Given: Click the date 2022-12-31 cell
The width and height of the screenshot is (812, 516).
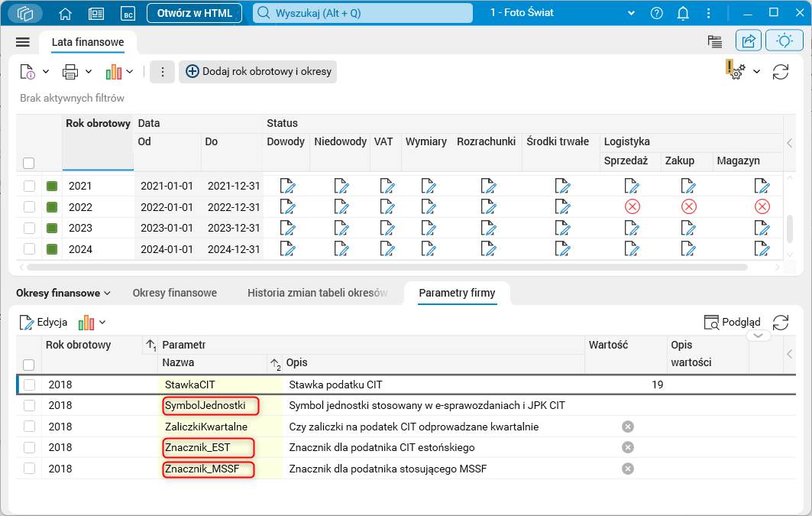Looking at the screenshot, I should click(x=234, y=207).
